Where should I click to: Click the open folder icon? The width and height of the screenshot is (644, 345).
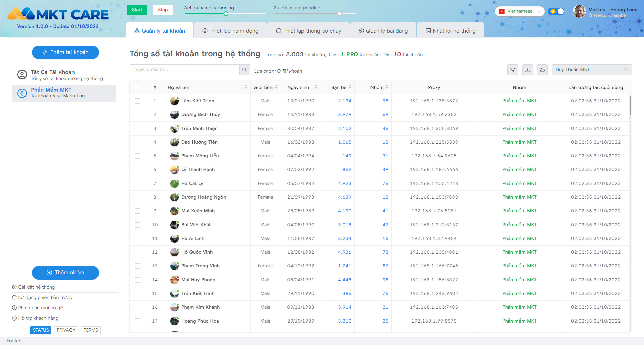542,70
